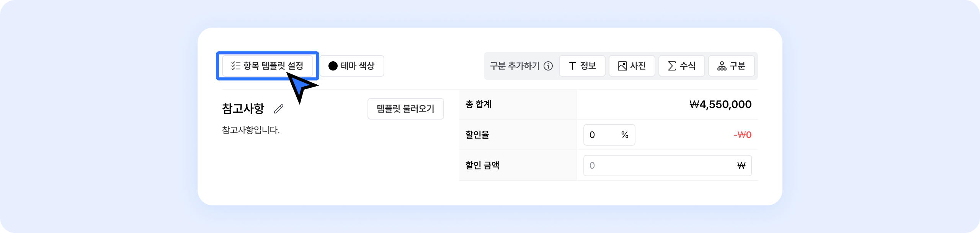This screenshot has width=980, height=233.
Task: Add a 사진 section by its label
Action: [638, 66]
